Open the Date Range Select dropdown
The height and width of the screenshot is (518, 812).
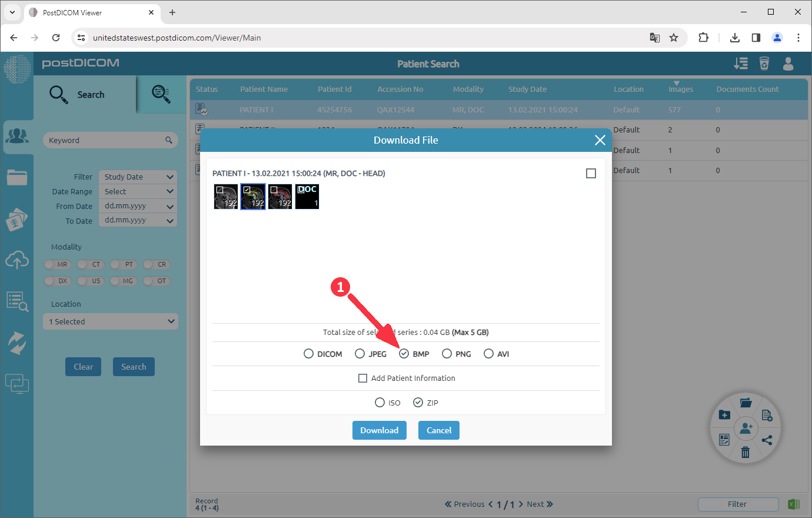pyautogui.click(x=137, y=191)
